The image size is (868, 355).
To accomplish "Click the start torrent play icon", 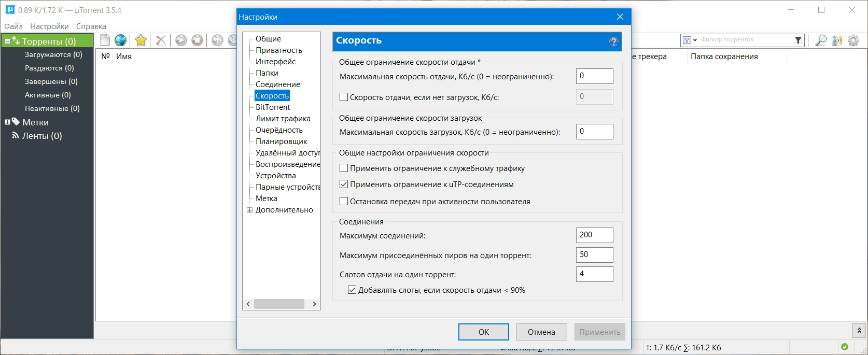I will click(181, 40).
